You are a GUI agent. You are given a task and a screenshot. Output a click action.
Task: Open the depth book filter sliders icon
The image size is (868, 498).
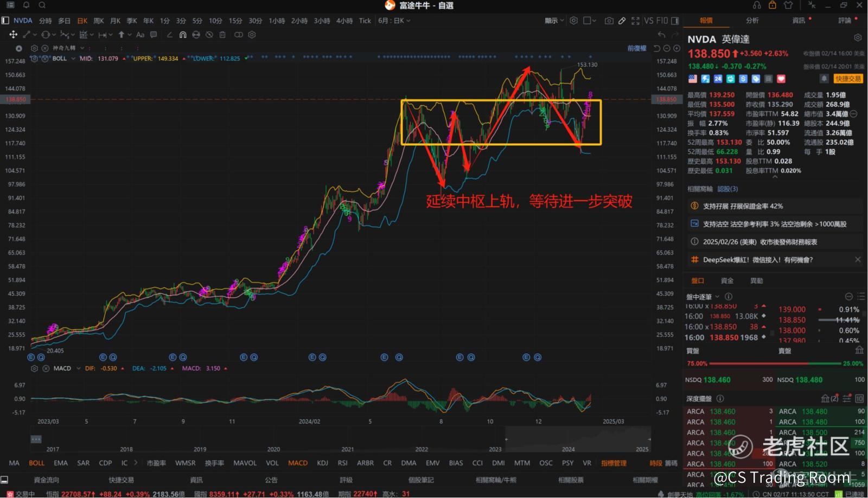[x=847, y=399]
